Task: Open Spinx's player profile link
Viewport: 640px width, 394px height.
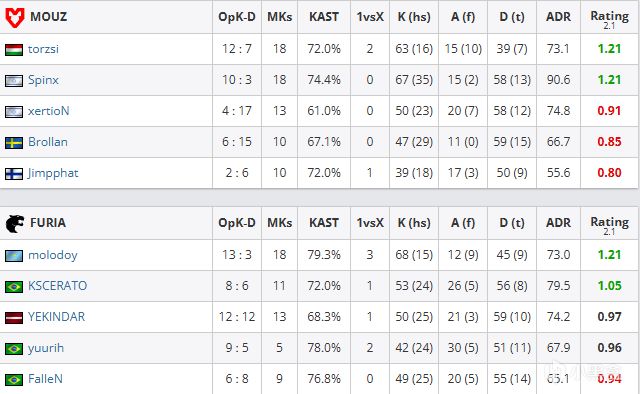Action: [43, 80]
